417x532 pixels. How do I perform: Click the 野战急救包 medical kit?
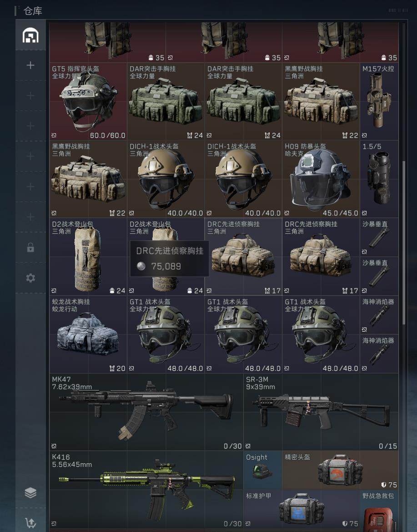coord(379,510)
